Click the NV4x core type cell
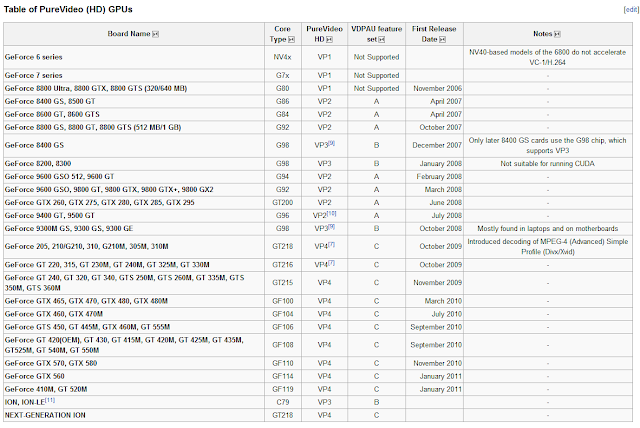Viewport: 640px width, 428px height. click(282, 57)
